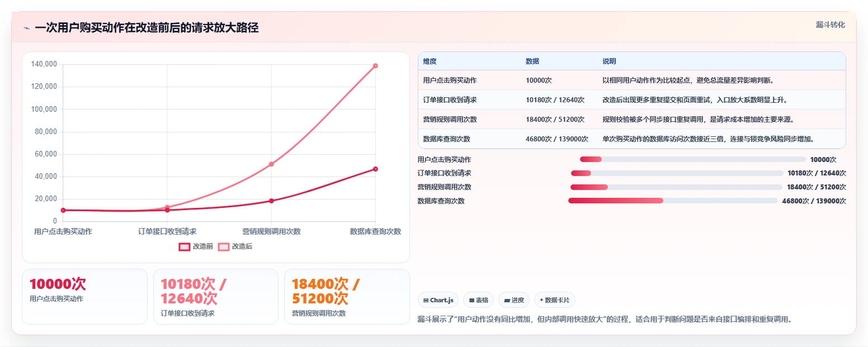Viewport: 868px width, 347px height.
Task: Click the 100,000 y-axis label
Action: 44,109
